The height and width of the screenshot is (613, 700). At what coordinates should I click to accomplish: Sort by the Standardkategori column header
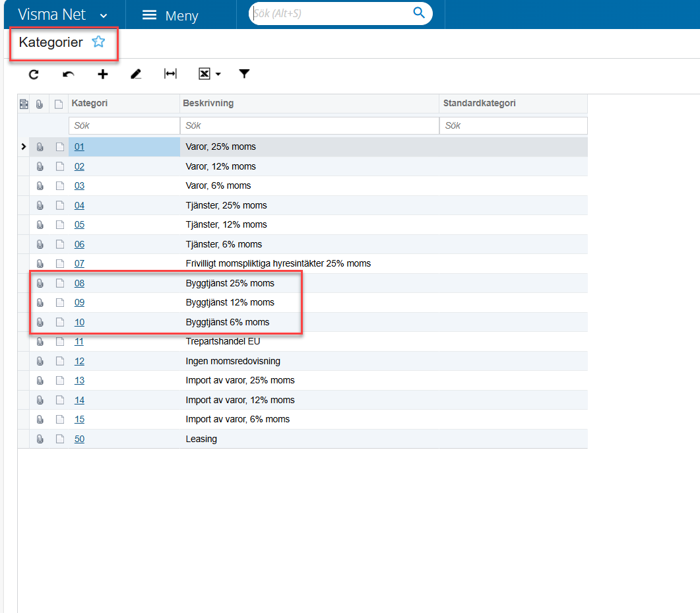pyautogui.click(x=479, y=104)
